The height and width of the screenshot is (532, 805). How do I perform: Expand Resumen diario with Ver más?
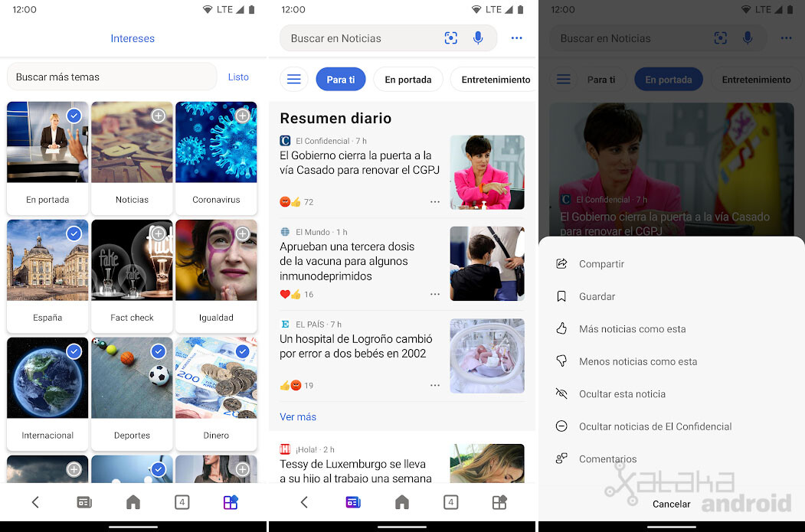pyautogui.click(x=298, y=416)
